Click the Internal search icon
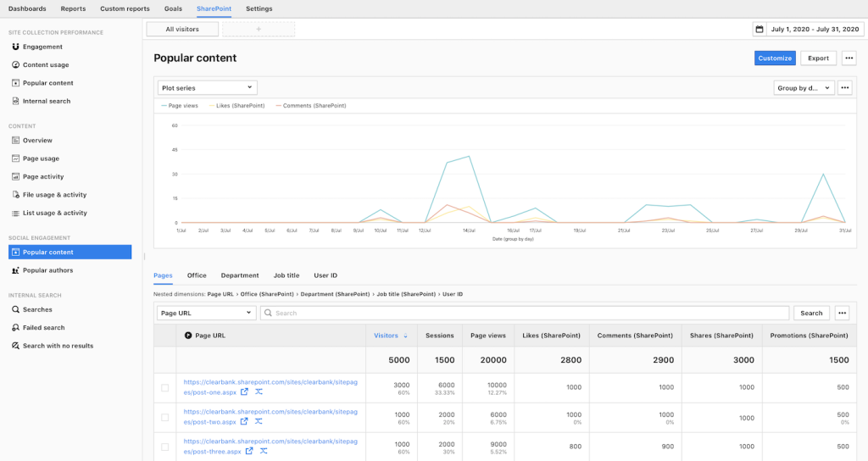 coord(15,102)
